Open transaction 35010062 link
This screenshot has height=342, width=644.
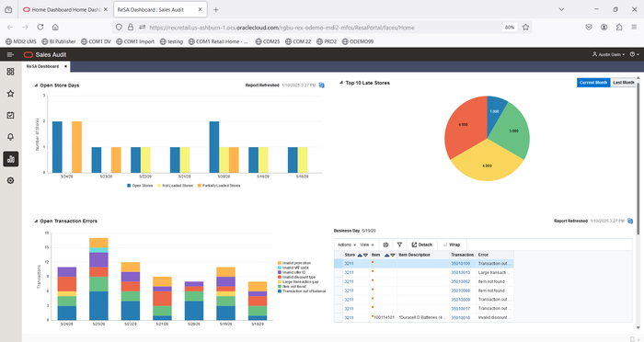pos(460,281)
